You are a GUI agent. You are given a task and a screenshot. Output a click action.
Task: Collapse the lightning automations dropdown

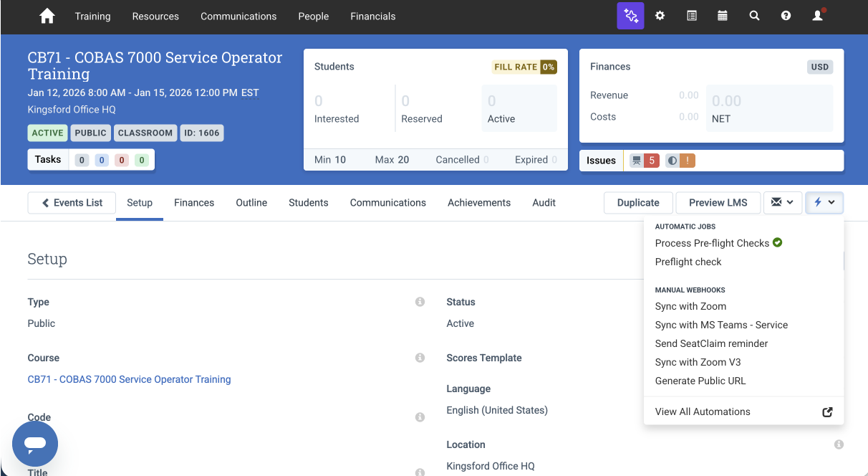pos(824,203)
